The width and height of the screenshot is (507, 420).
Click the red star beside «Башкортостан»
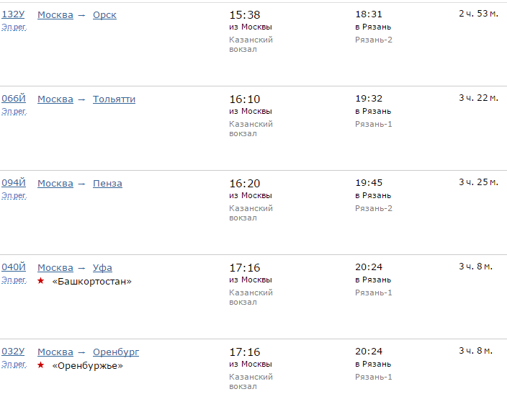[x=41, y=280]
